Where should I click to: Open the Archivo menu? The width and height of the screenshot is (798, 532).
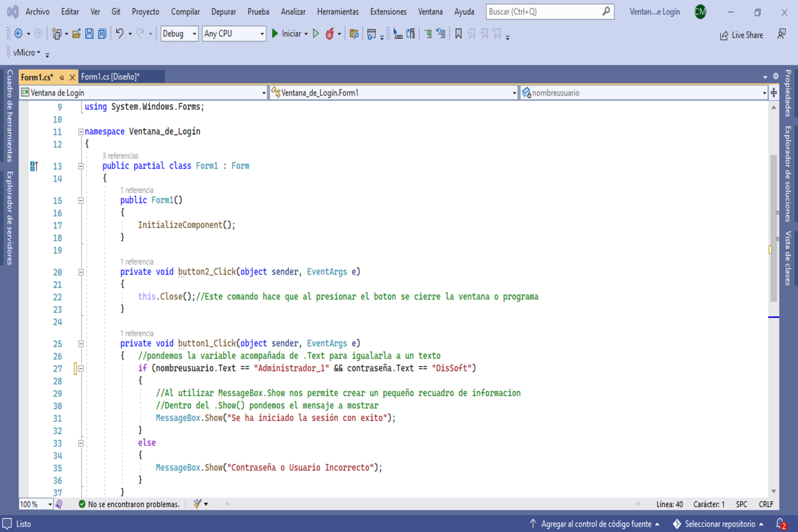coord(37,12)
